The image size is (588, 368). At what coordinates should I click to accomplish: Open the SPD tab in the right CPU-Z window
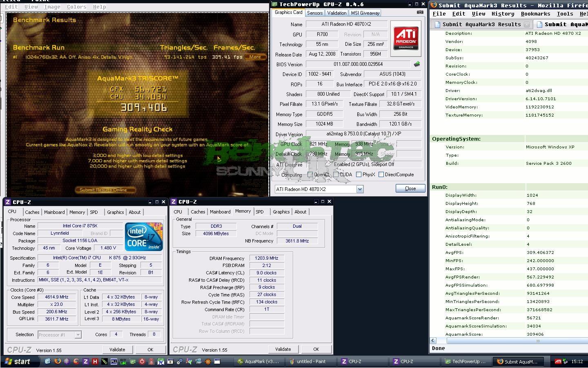pyautogui.click(x=260, y=212)
